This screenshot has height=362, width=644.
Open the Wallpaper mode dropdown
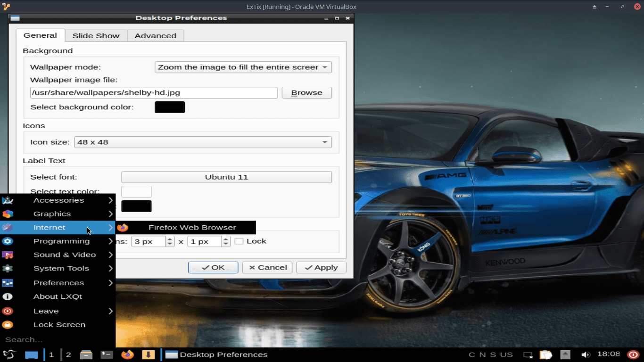243,67
